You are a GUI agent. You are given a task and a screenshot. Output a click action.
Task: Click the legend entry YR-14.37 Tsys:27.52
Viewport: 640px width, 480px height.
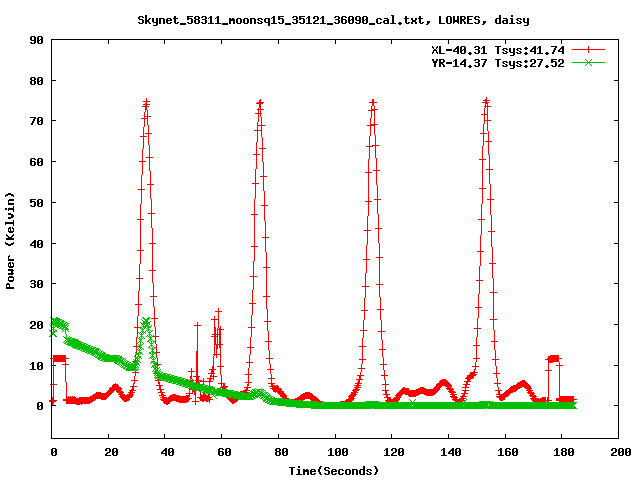[x=498, y=63]
